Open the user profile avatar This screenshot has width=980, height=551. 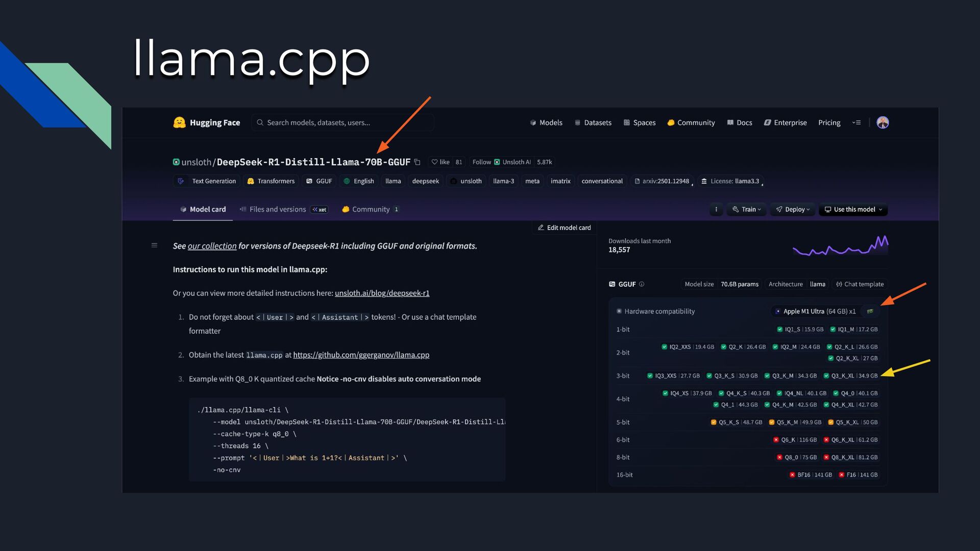[x=883, y=122]
